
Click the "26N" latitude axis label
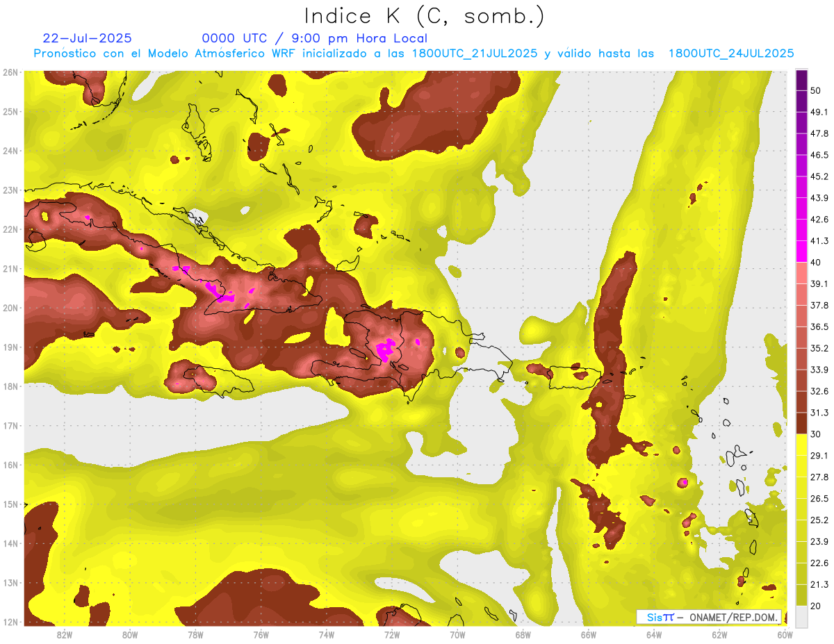point(10,72)
